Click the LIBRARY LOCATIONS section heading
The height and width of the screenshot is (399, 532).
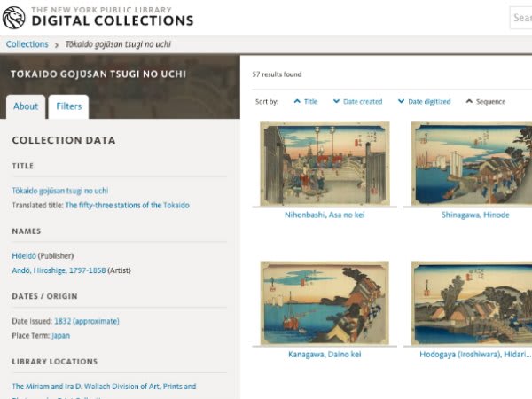pos(55,362)
